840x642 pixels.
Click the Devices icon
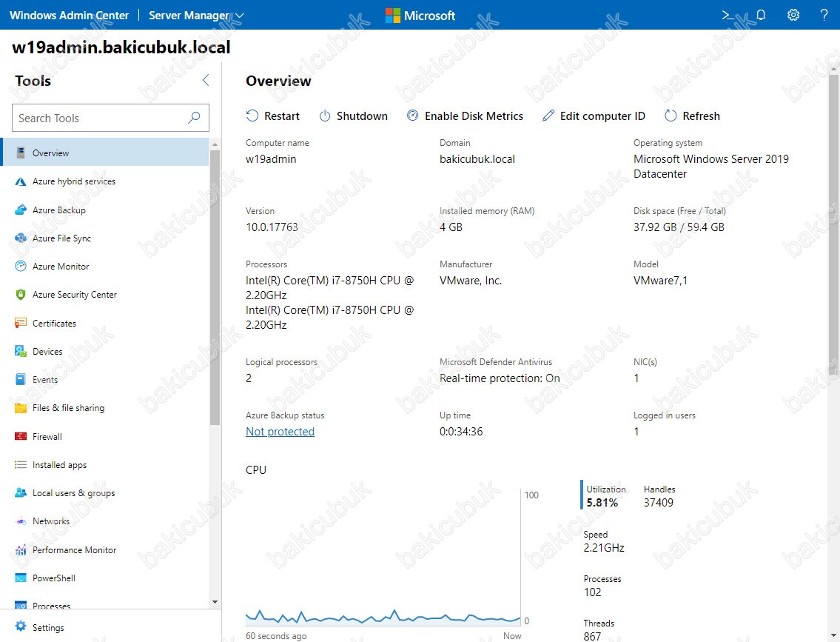coord(21,351)
